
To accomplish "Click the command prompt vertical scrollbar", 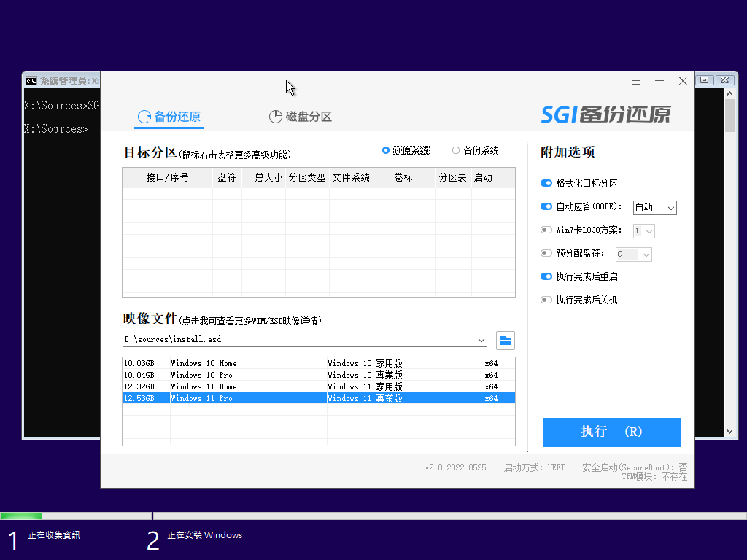I will coord(730,255).
